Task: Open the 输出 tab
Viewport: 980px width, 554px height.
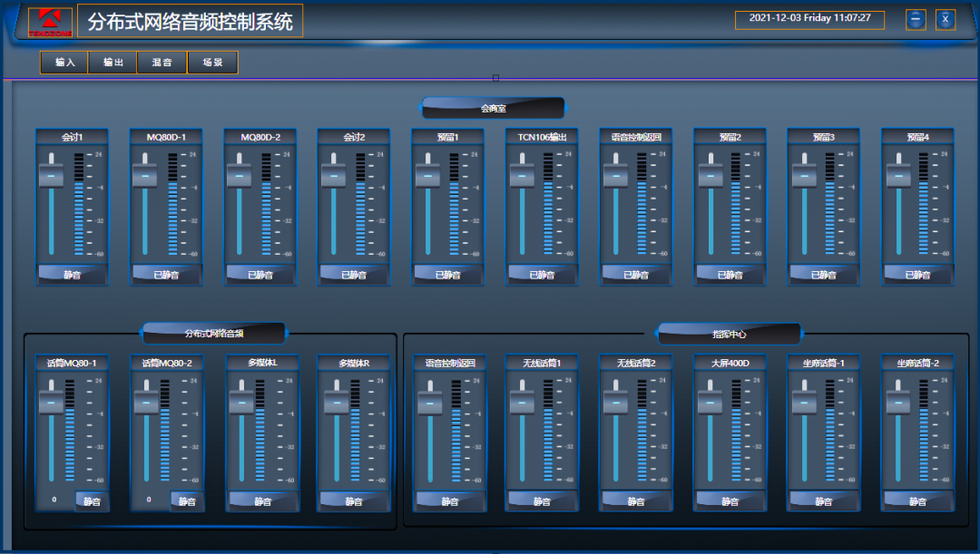Action: click(x=113, y=63)
